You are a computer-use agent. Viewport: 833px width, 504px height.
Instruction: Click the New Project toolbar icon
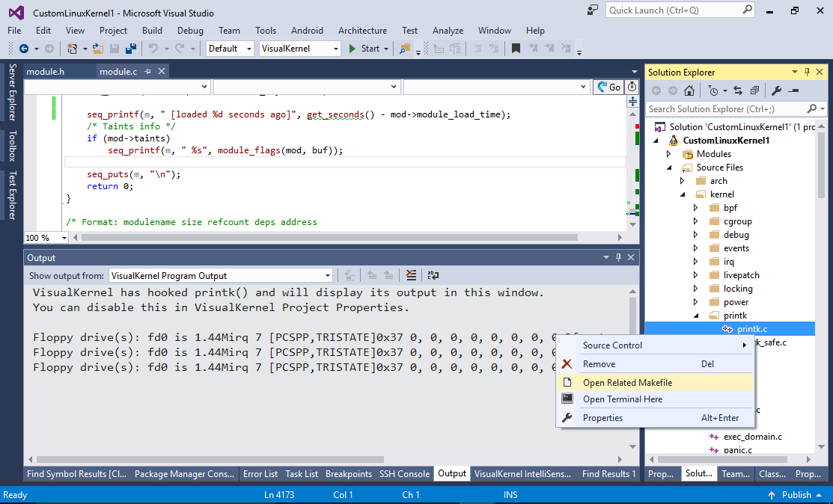pos(73,49)
